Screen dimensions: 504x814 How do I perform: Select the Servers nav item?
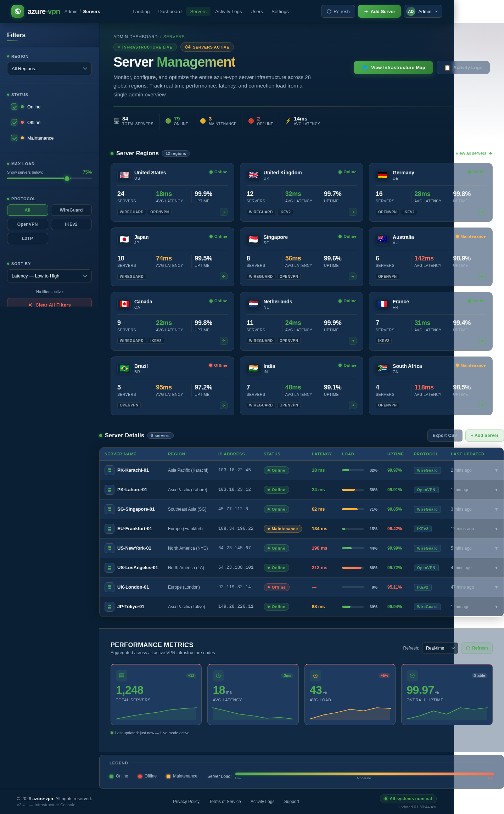tap(198, 11)
